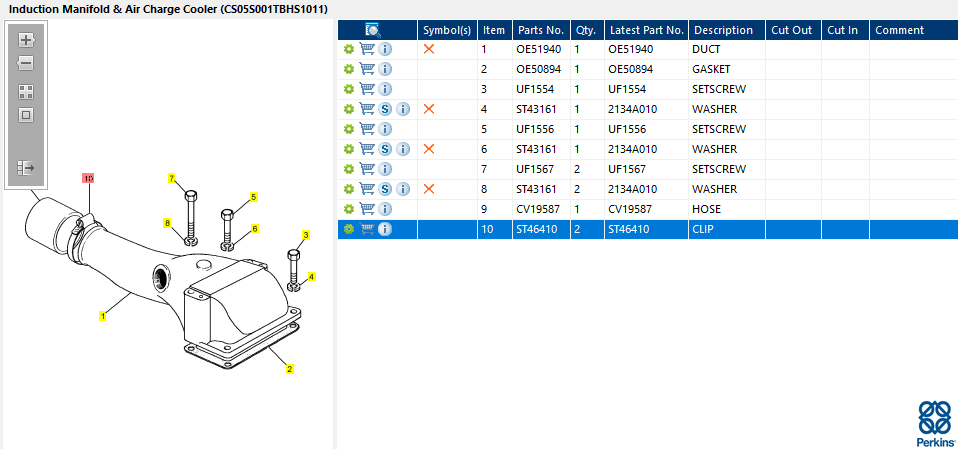Click green gear icon for item 3 SETSCREW
Screen dimensions: 958x449
[349, 89]
